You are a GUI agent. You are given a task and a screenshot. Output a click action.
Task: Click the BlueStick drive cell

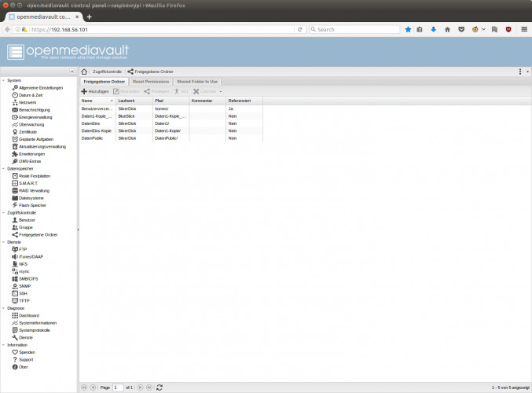134,116
